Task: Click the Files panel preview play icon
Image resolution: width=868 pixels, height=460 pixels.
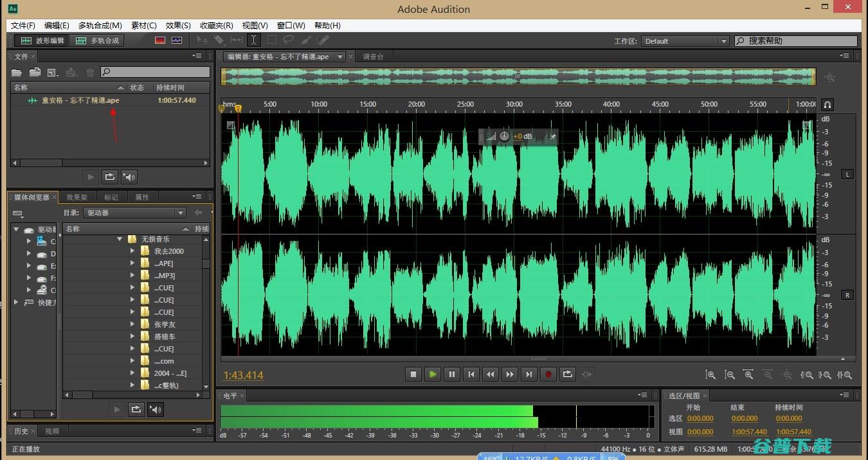Action: click(91, 177)
